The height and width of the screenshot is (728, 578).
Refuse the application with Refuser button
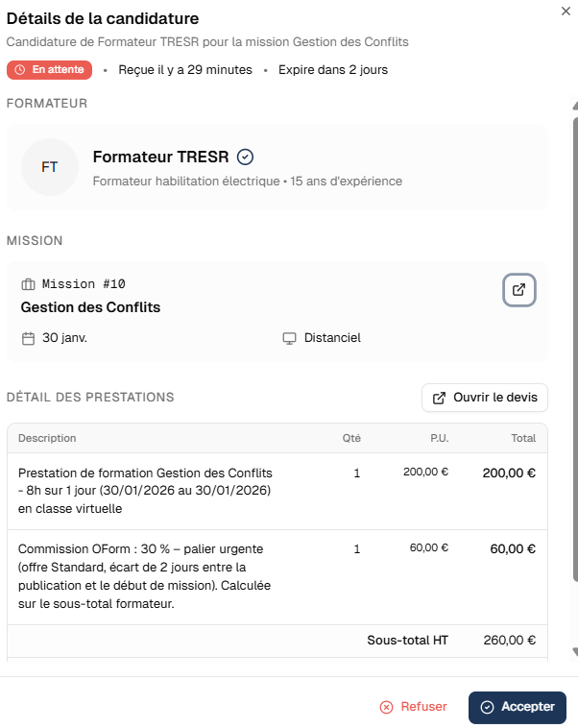coord(413,707)
